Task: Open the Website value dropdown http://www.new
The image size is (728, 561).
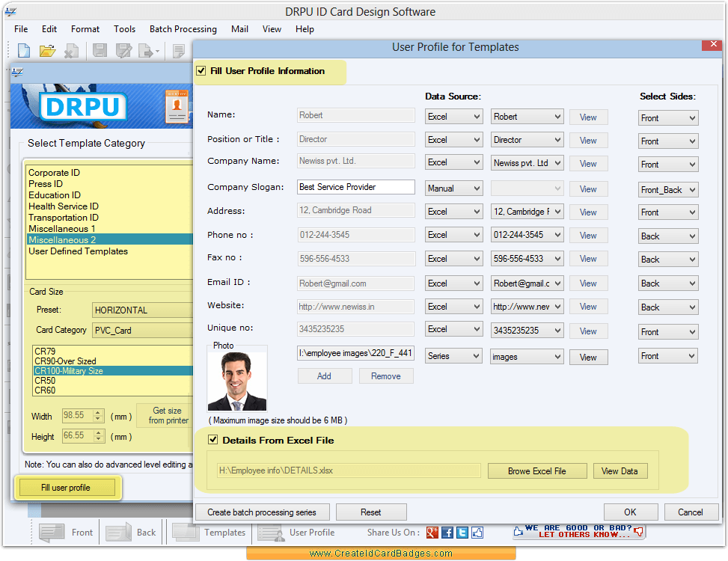Action: click(527, 306)
